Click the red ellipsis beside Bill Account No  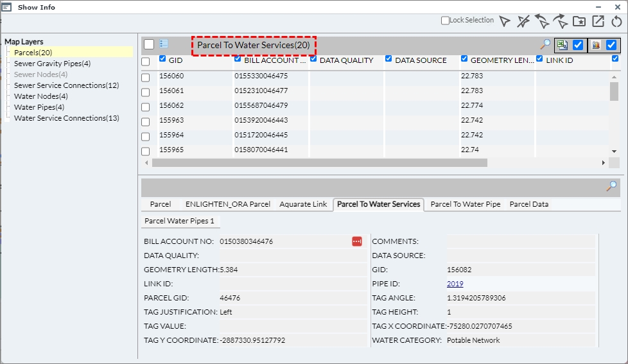pyautogui.click(x=357, y=241)
